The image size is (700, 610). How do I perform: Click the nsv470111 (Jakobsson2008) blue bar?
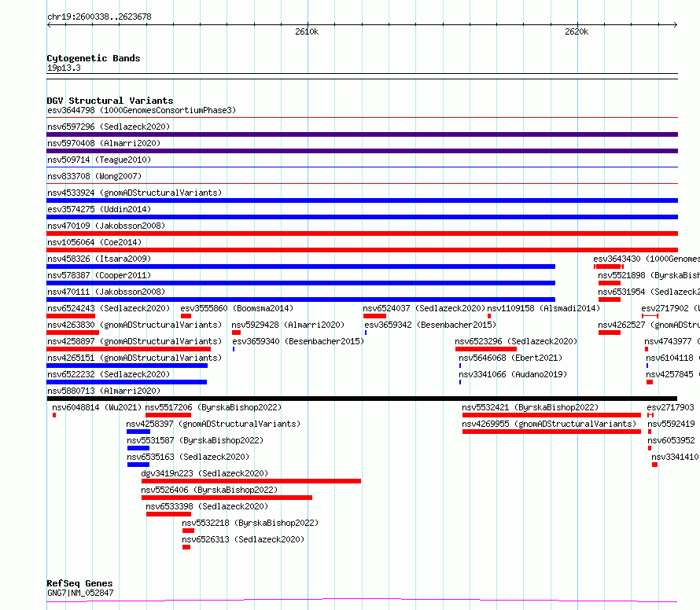pyautogui.click(x=301, y=299)
